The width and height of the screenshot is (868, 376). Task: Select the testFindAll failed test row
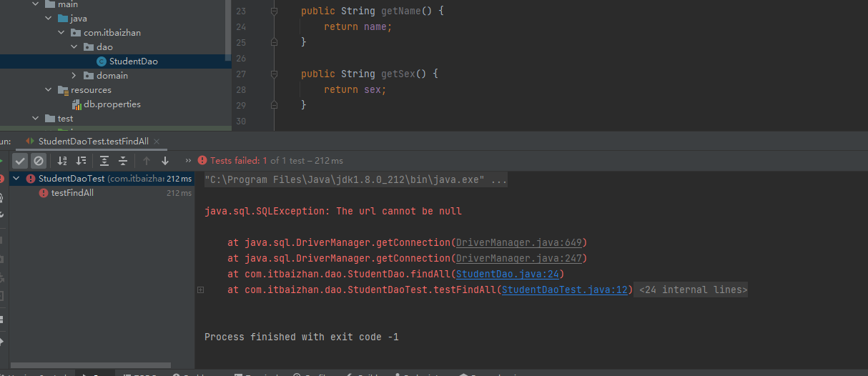103,193
